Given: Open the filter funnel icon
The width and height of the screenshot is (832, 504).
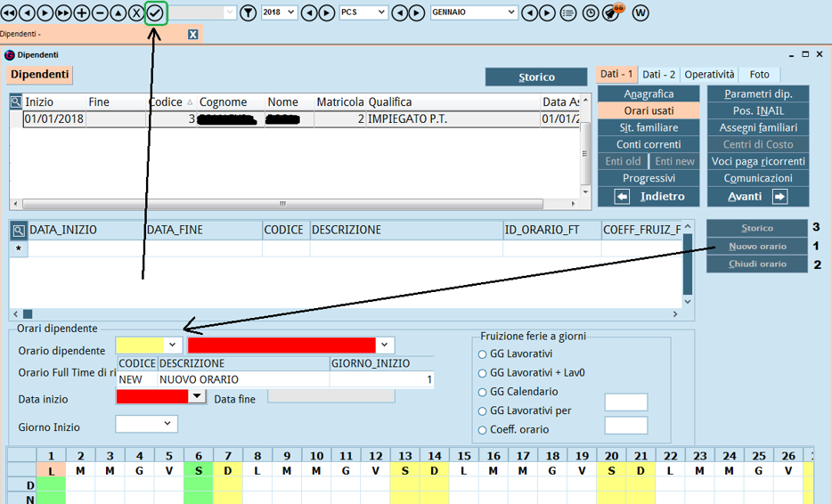Looking at the screenshot, I should click(248, 12).
